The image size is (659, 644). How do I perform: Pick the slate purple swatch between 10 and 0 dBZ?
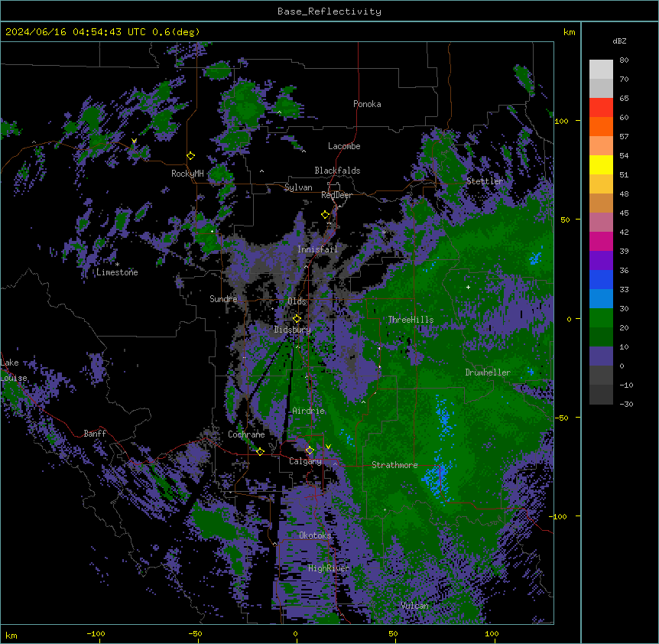pyautogui.click(x=601, y=356)
